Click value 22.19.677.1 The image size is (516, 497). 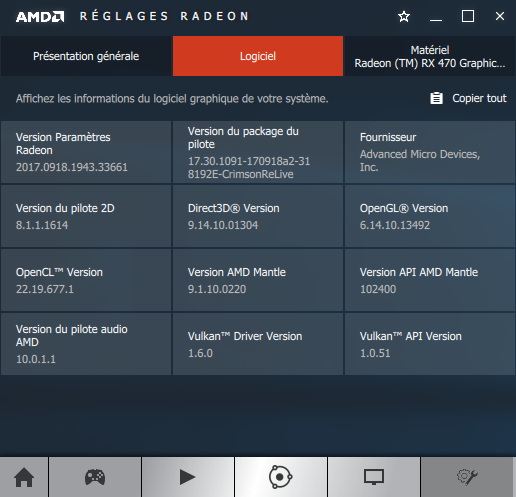[x=45, y=289]
